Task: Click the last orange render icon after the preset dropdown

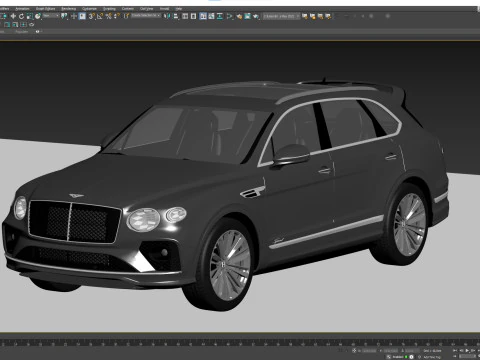Action: (x=328, y=16)
